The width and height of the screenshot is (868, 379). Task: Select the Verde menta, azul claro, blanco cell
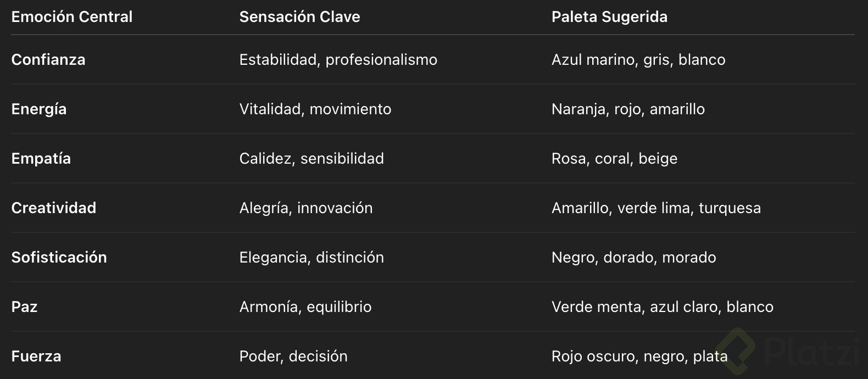pos(662,307)
